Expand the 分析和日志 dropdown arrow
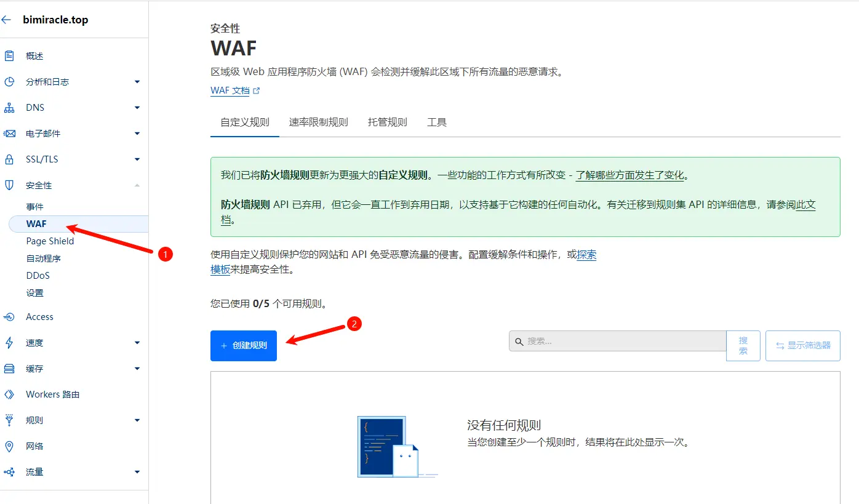 [x=137, y=82]
